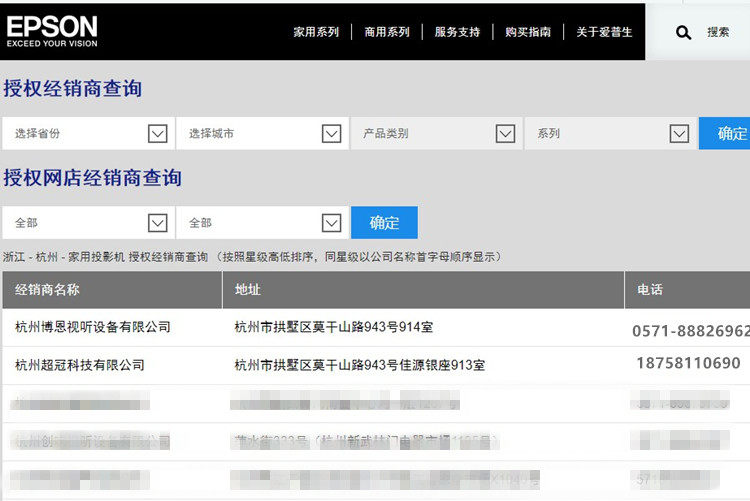Open the 家用系列 menu

[x=316, y=32]
